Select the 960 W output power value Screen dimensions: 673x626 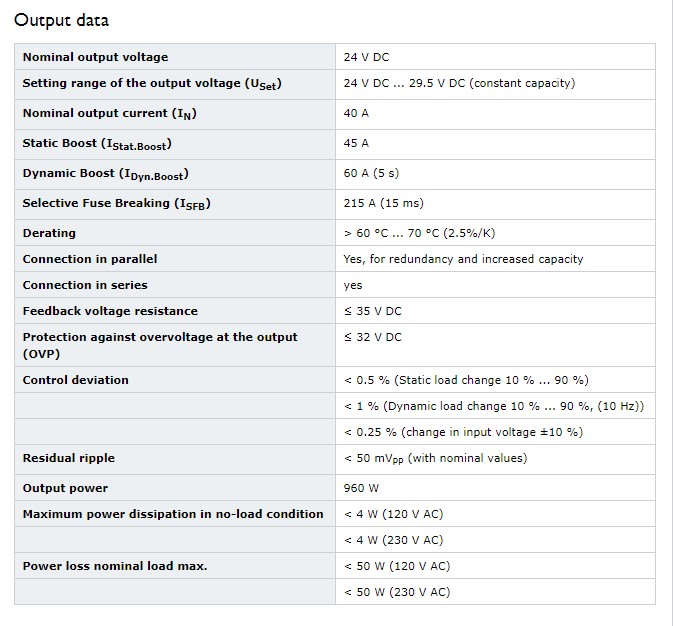pyautogui.click(x=361, y=488)
